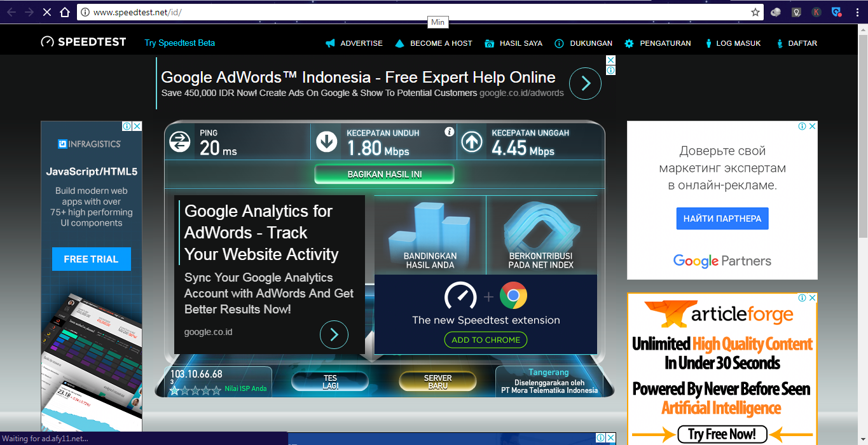This screenshot has height=445, width=868.
Task: Go back using browser back arrow
Action: pyautogui.click(x=11, y=12)
